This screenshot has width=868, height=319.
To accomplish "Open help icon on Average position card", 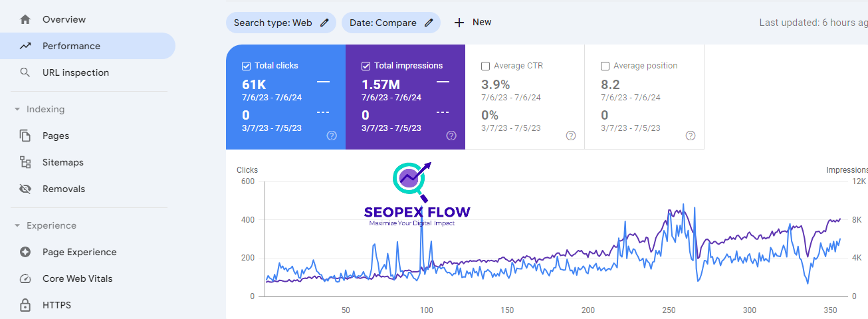I will pyautogui.click(x=691, y=136).
